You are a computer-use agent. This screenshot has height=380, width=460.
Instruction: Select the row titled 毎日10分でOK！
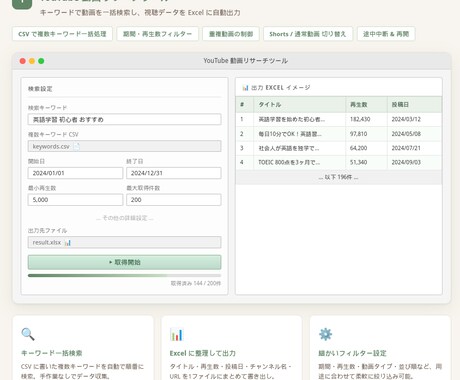click(339, 134)
